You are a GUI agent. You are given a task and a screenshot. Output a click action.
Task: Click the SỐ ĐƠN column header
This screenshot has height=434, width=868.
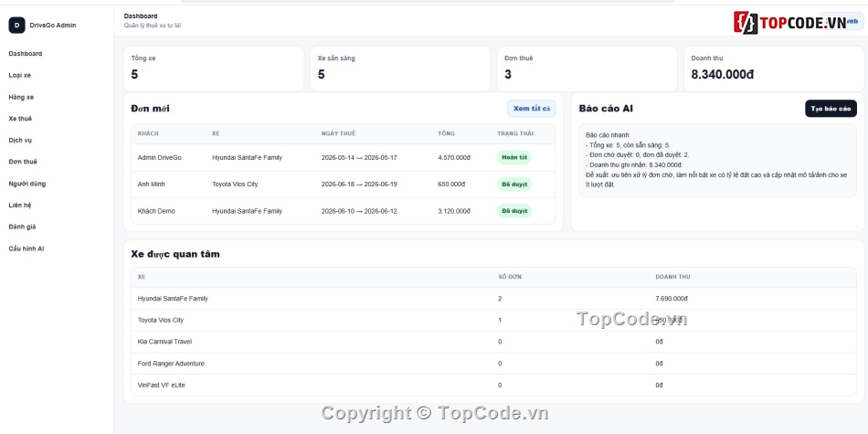click(510, 277)
